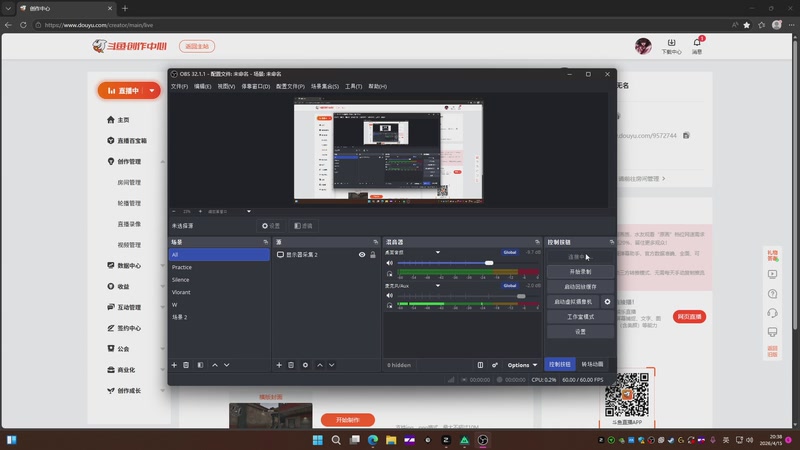Open the 桌面音频 track dropdown arrow

tap(438, 252)
